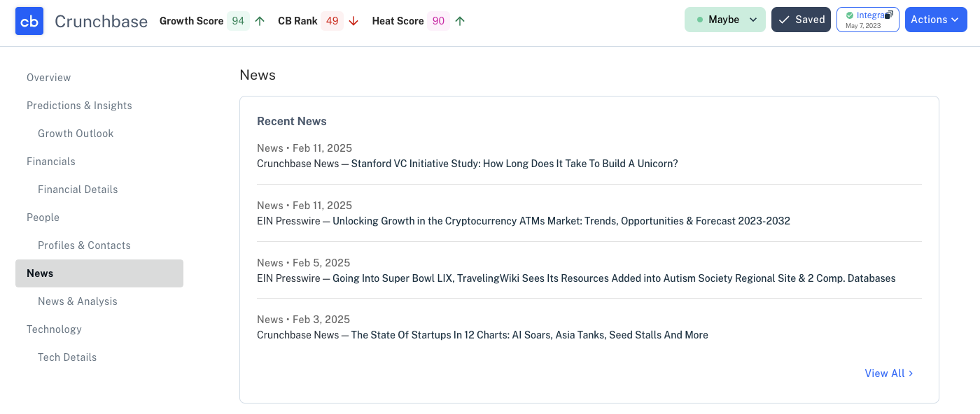Viewport: 980px width, 414px height.
Task: Select Financial Details sidebar item
Action: tap(78, 190)
